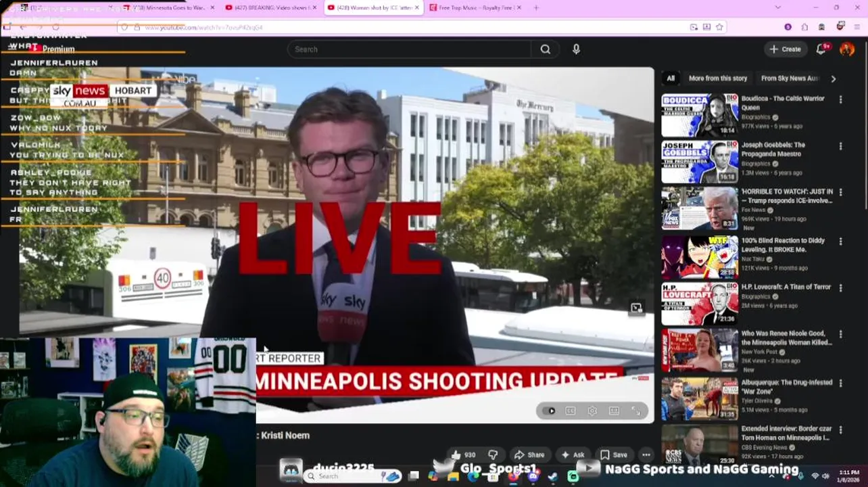Click the Nux Taku channel name
Viewport: 868px width, 487px height.
[755, 260]
